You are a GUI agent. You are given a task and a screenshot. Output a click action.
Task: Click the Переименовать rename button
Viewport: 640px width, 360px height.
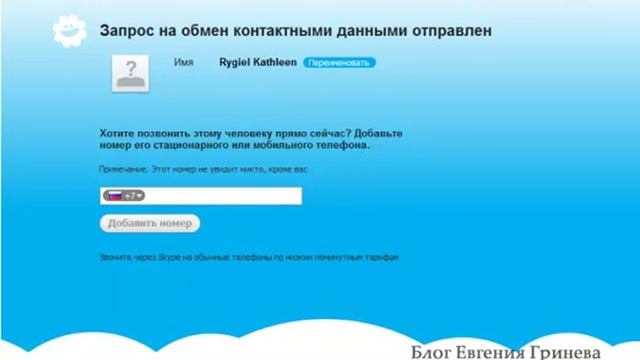339,63
